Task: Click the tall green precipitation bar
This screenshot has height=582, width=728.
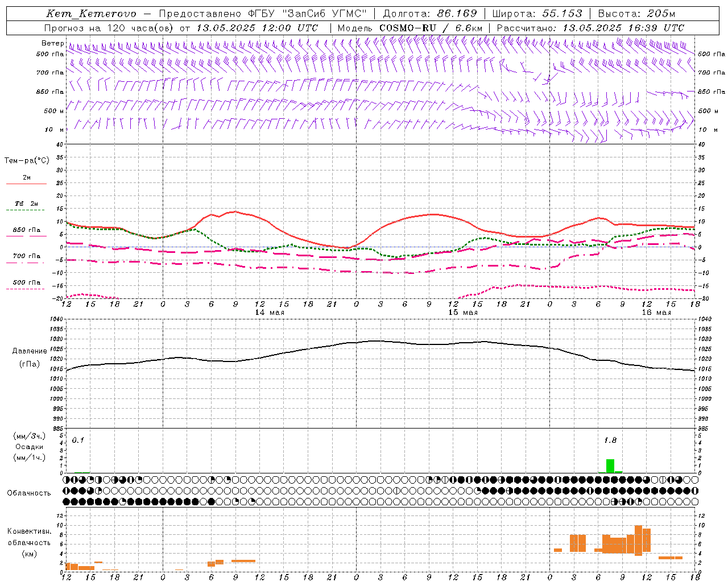Action: pyautogui.click(x=610, y=466)
